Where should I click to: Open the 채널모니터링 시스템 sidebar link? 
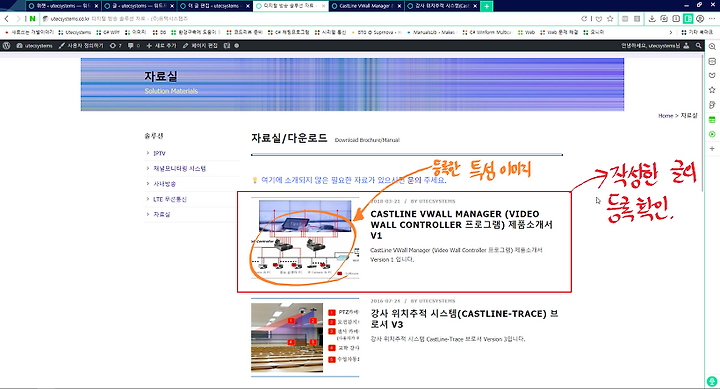(x=180, y=169)
